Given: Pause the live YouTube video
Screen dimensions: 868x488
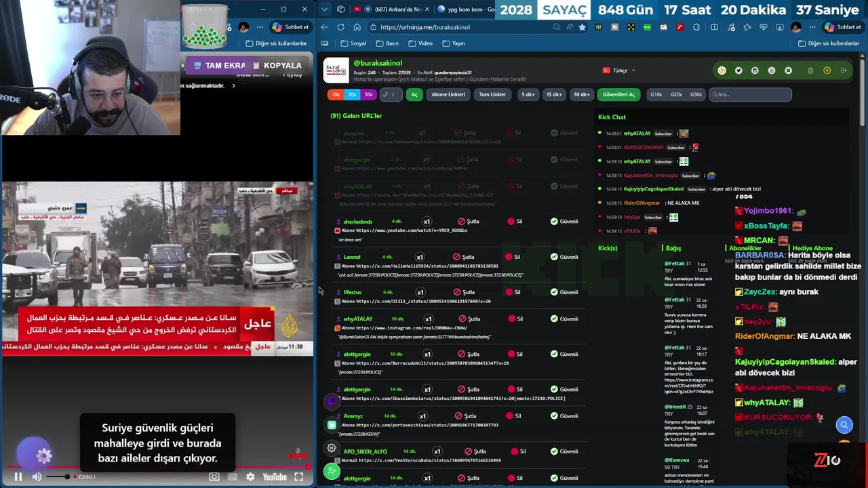Looking at the screenshot, I should (18, 477).
